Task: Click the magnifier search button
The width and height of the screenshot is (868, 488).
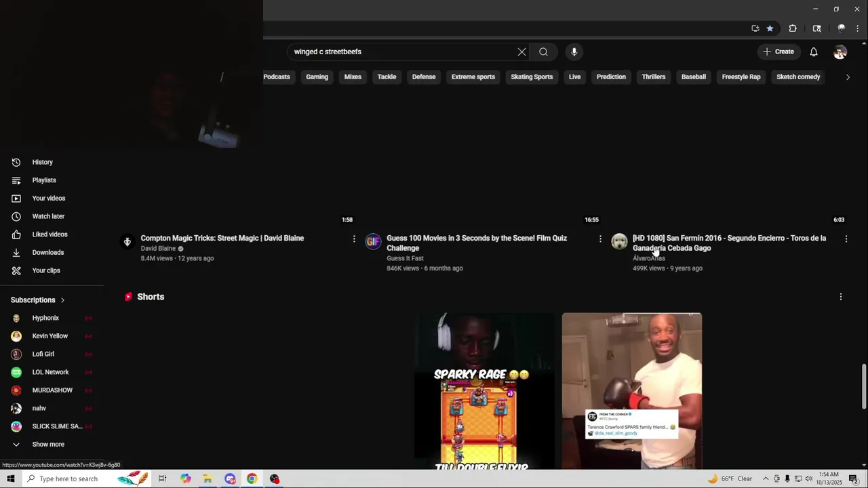Action: [x=543, y=52]
